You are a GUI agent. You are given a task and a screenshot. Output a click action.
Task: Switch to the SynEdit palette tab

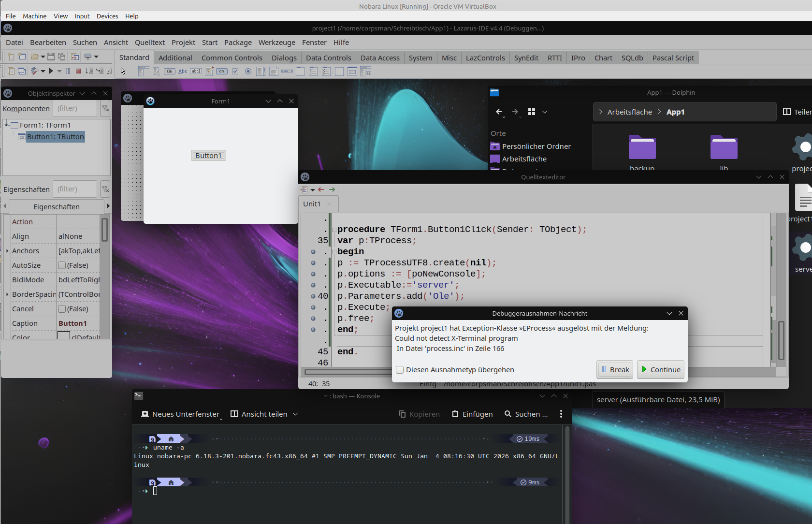(x=526, y=58)
